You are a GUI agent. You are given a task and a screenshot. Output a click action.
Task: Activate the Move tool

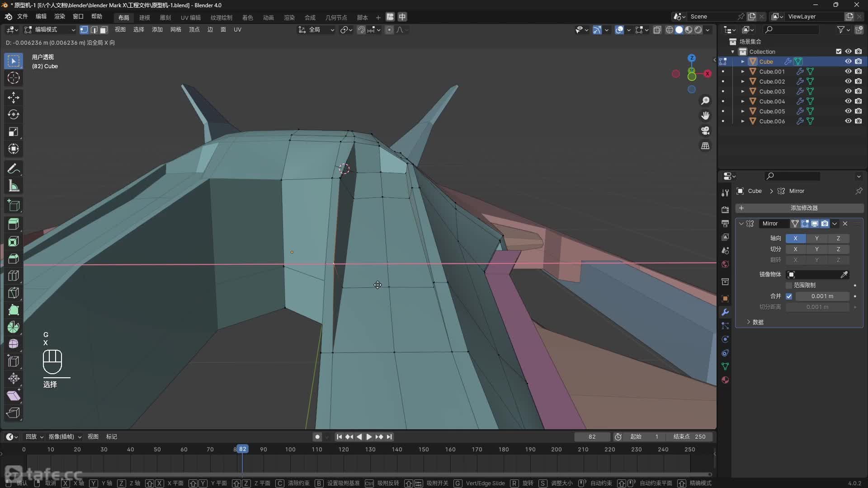[x=14, y=97]
